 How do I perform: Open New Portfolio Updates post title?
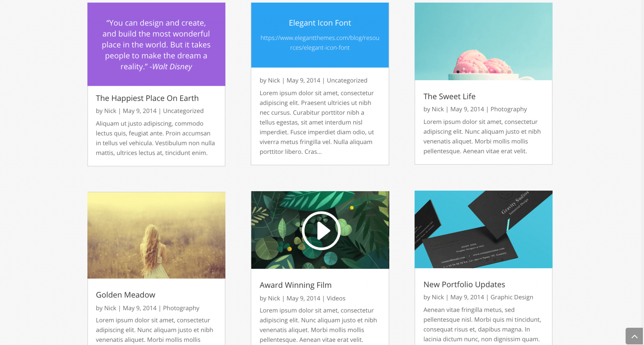464,284
